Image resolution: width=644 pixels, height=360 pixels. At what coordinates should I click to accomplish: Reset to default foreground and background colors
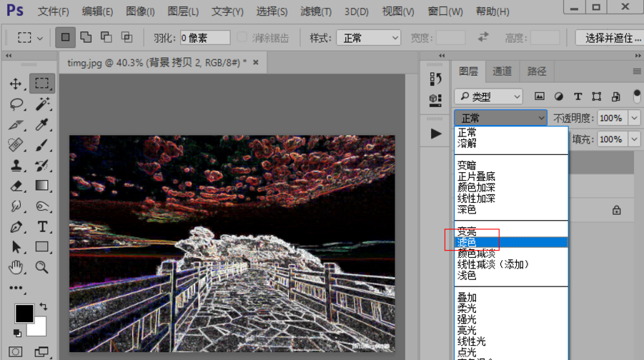point(17,332)
